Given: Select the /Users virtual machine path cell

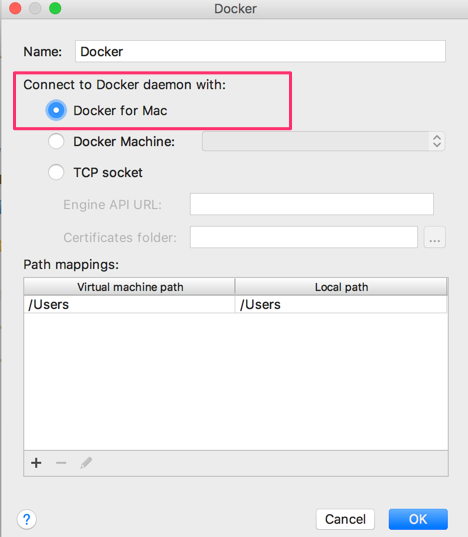Looking at the screenshot, I should pyautogui.click(x=129, y=304).
